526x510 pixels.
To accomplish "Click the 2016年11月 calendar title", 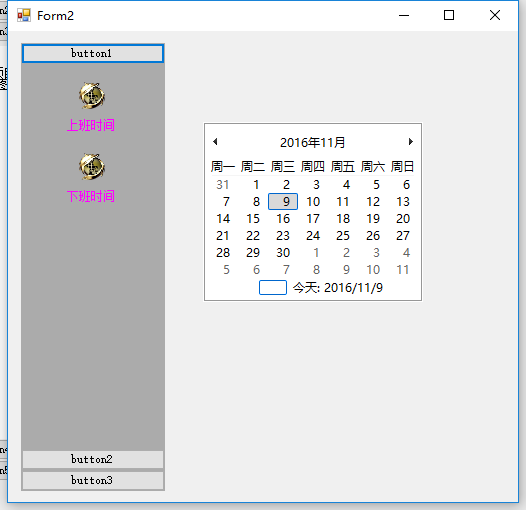I will (x=313, y=143).
